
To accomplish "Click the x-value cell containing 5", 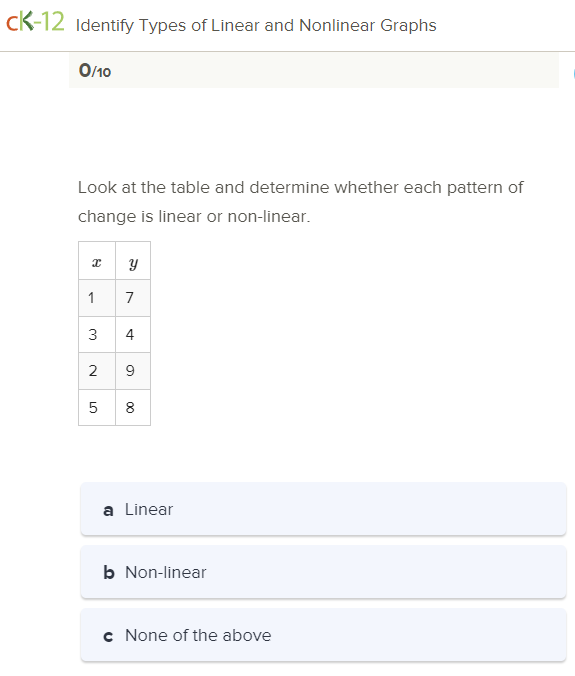I will pos(97,407).
